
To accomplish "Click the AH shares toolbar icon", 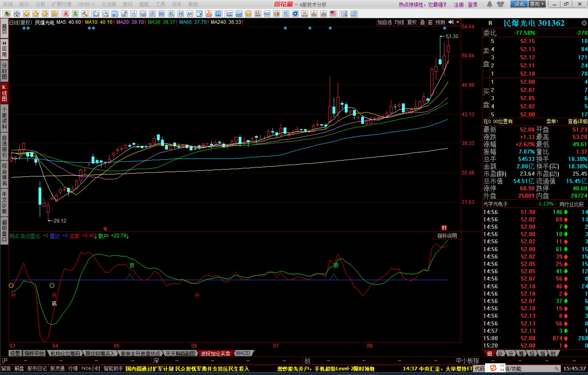I will 190,14.
